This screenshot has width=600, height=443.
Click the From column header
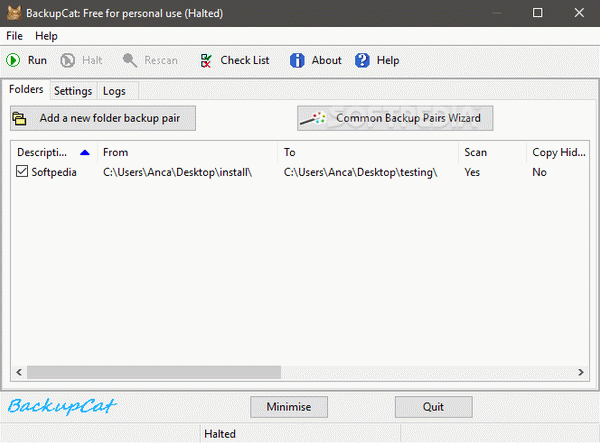[x=188, y=153]
